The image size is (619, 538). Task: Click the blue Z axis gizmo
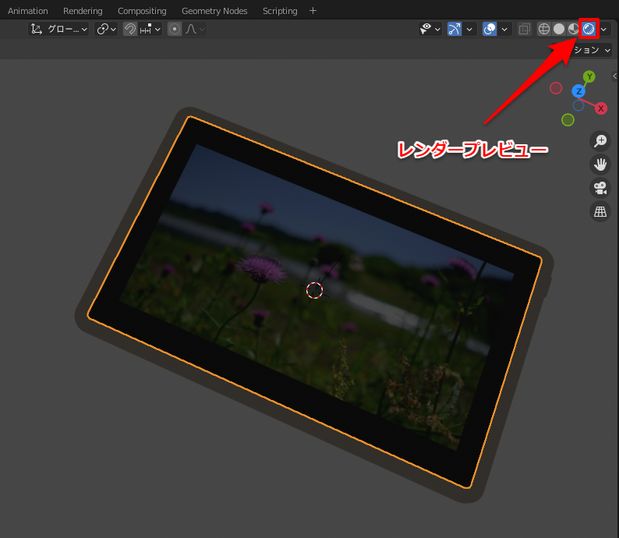point(578,92)
